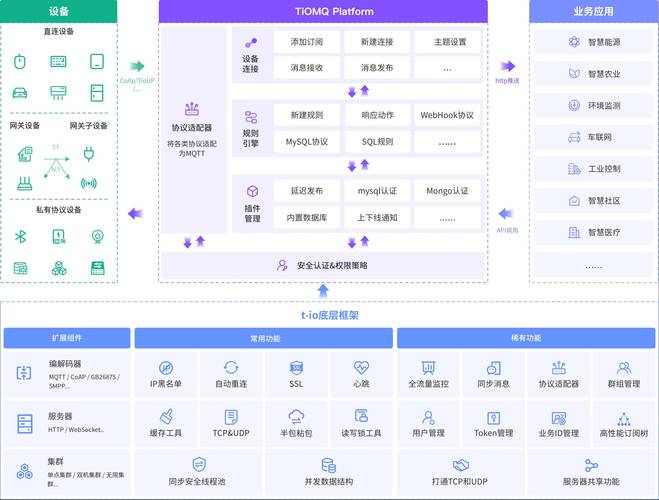This screenshot has height=500, width=659.
Task: Click the 缓存工具 card
Action: [166, 424]
